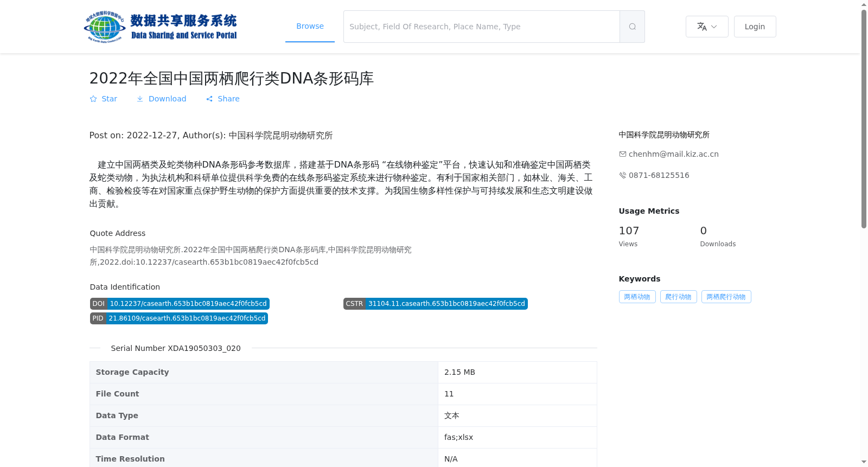The image size is (868, 467).
Task: Click the Time Resolution value N/A
Action: (451, 459)
